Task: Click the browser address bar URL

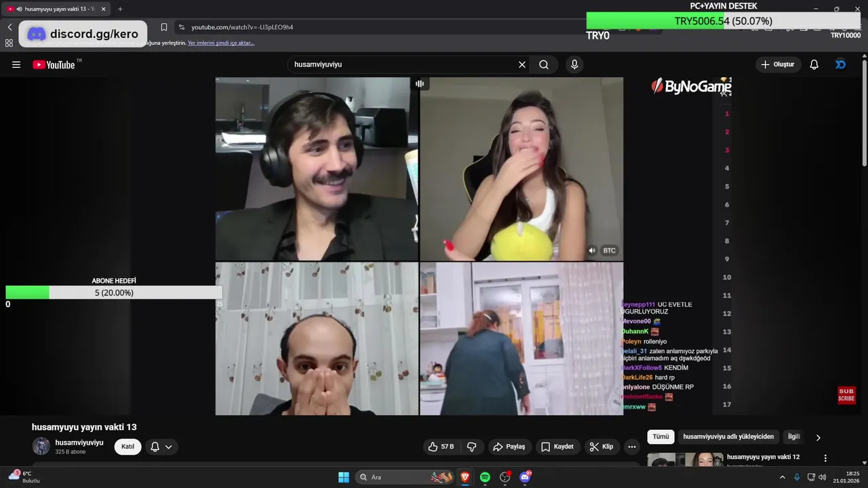Action: (x=242, y=27)
